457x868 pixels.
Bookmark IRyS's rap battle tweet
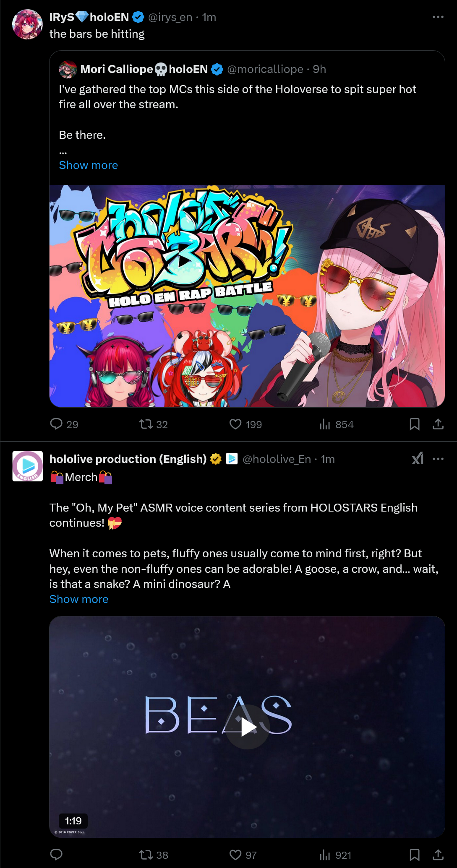(x=415, y=424)
